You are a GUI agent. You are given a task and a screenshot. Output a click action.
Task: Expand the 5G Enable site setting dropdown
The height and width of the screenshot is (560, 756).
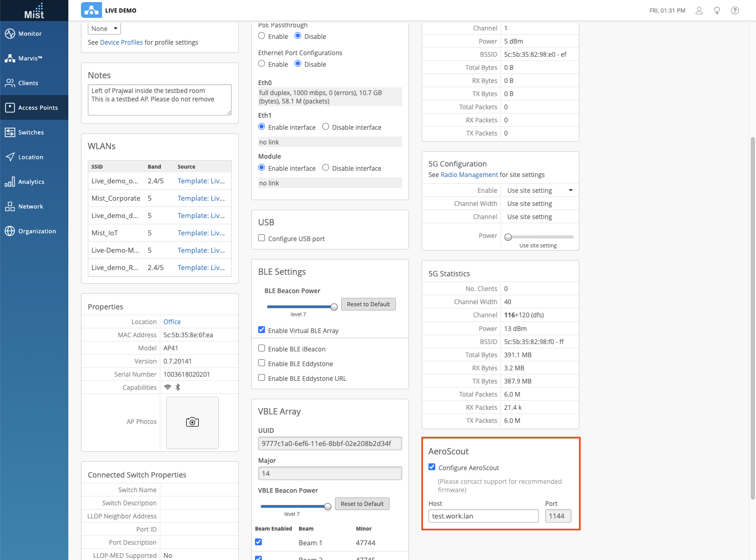click(539, 190)
